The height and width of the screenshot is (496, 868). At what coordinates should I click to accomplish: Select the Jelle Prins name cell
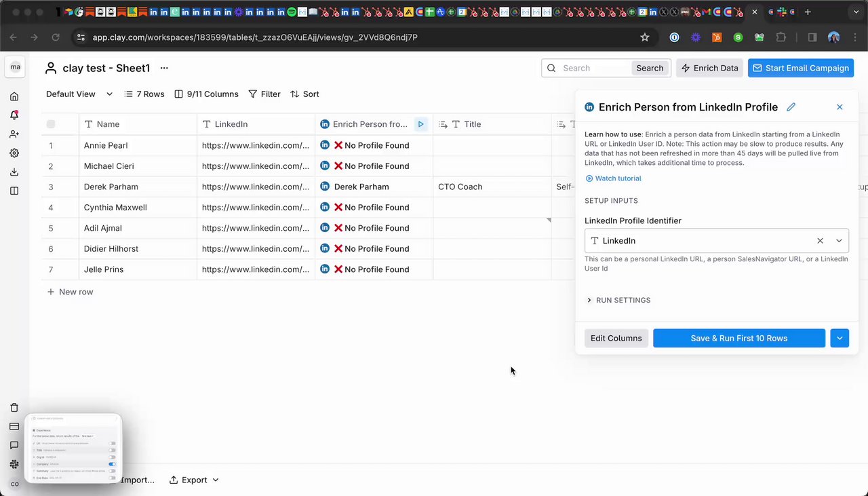click(138, 269)
